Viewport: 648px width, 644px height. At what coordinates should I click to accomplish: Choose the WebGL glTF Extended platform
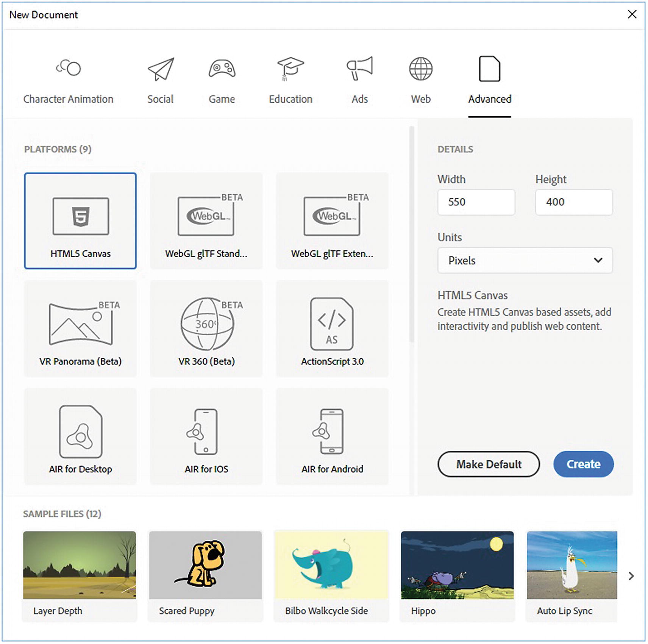pos(332,221)
